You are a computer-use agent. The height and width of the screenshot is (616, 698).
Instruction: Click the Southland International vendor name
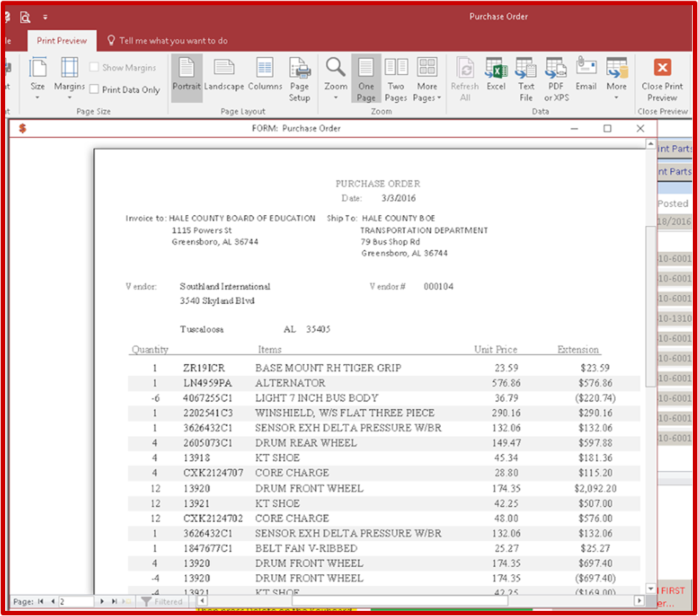(x=225, y=286)
